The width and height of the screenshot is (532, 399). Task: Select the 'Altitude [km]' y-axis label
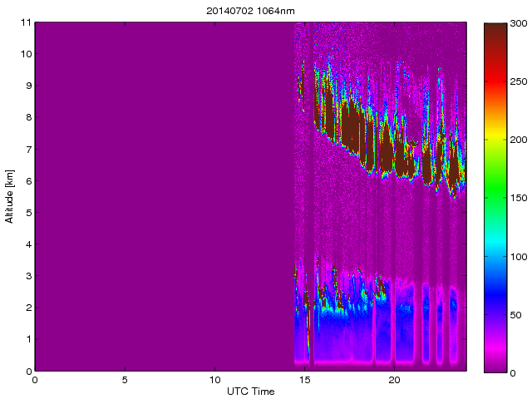coord(10,197)
